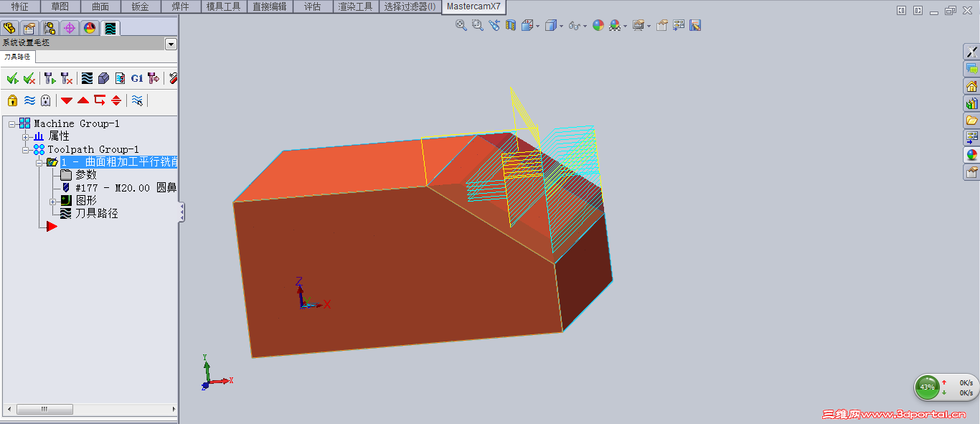Click the red insert arrow in tree

point(52,227)
